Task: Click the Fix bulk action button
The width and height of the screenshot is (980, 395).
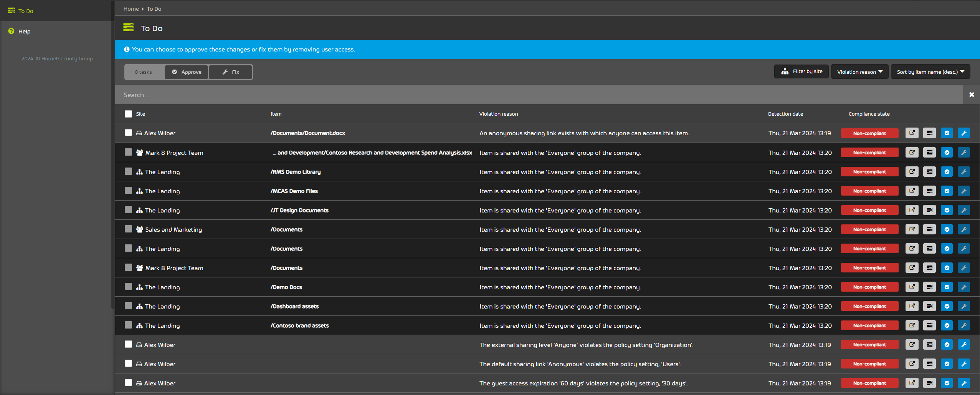Action: (230, 72)
